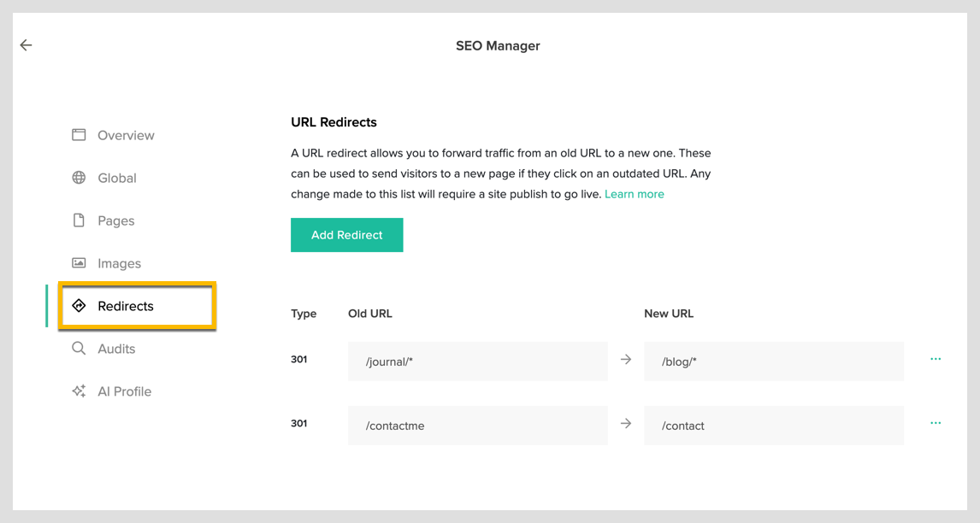980x523 pixels.
Task: Click the back arrow icon
Action: 27,45
